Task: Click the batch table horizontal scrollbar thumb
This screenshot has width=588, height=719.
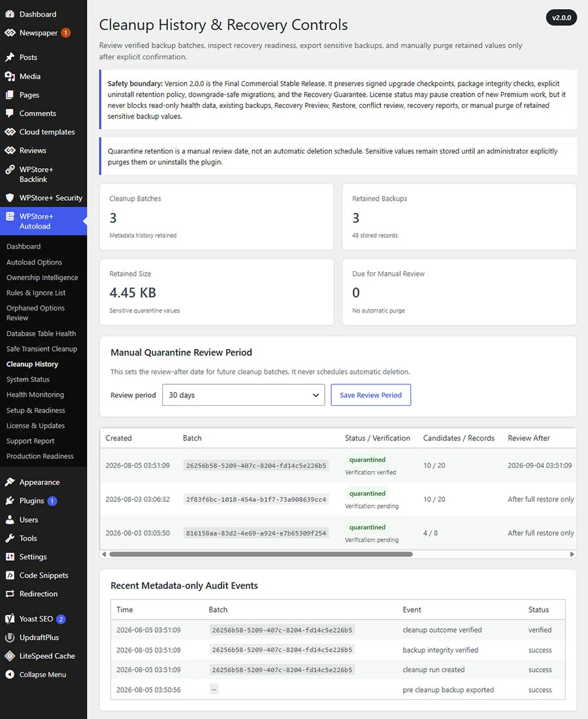Action: (x=261, y=554)
